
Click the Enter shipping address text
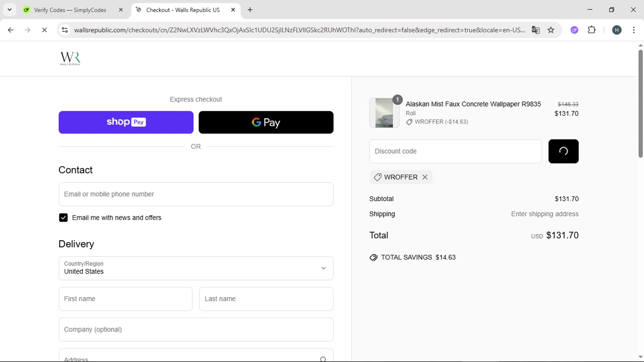point(545,214)
